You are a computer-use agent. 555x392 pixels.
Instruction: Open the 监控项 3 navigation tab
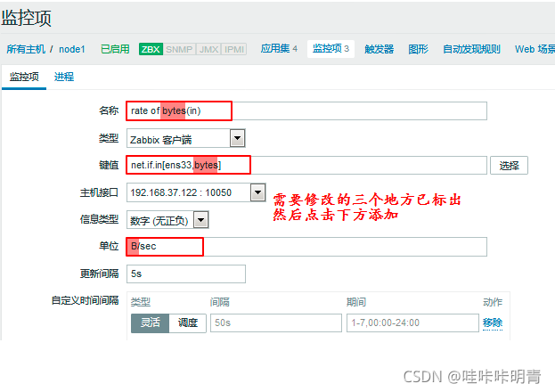(x=331, y=48)
